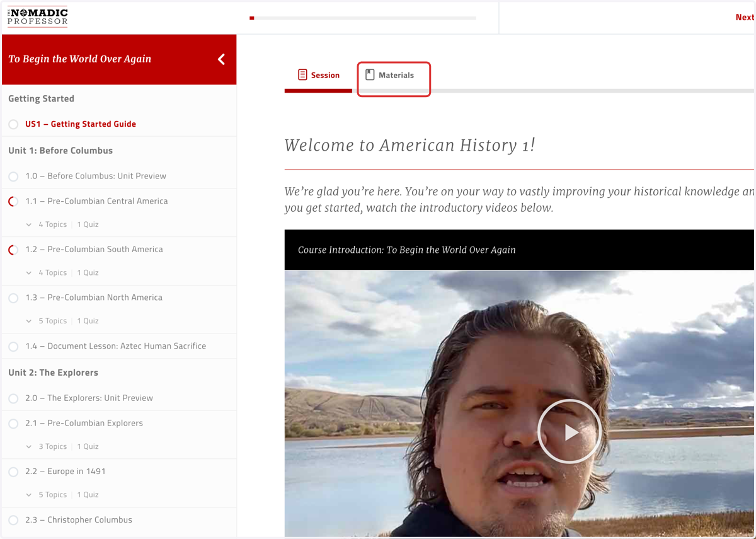Click progress circle for 1.2 South America
Screen dimensions: 756x539
[x=13, y=250]
